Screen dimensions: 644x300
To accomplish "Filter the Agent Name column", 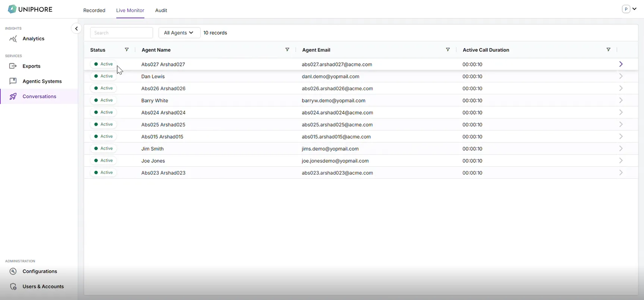I will point(287,50).
